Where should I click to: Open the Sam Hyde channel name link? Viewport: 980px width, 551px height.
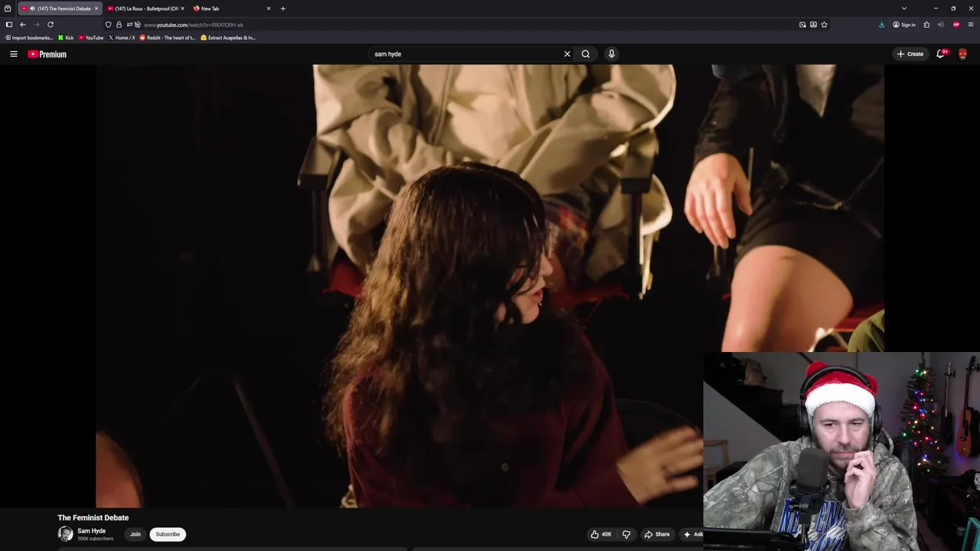click(x=91, y=530)
